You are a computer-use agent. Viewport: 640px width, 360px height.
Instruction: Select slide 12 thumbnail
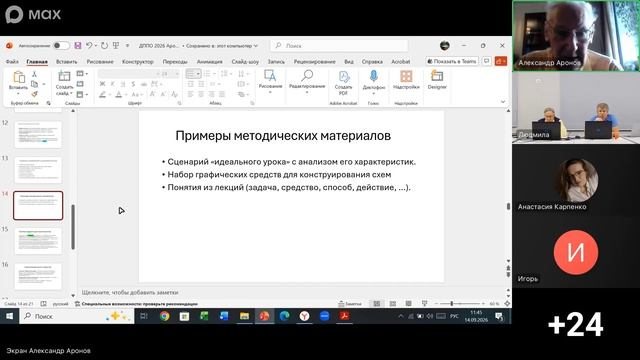click(x=38, y=135)
